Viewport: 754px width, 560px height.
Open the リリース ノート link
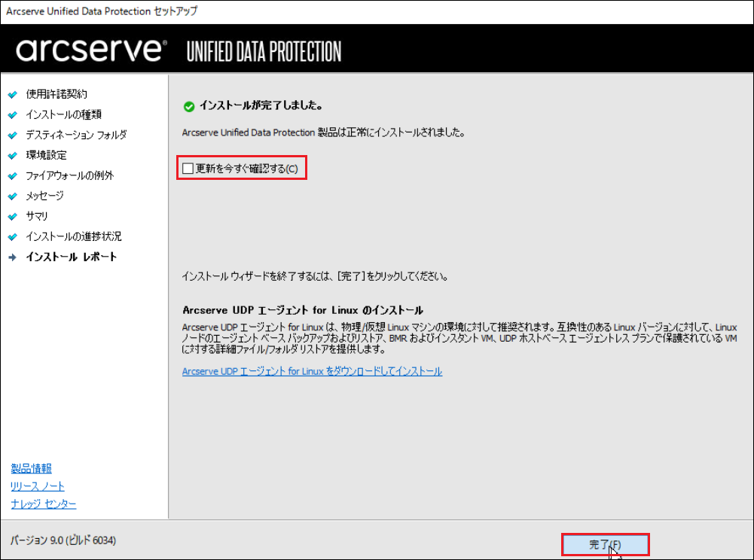pos(38,486)
